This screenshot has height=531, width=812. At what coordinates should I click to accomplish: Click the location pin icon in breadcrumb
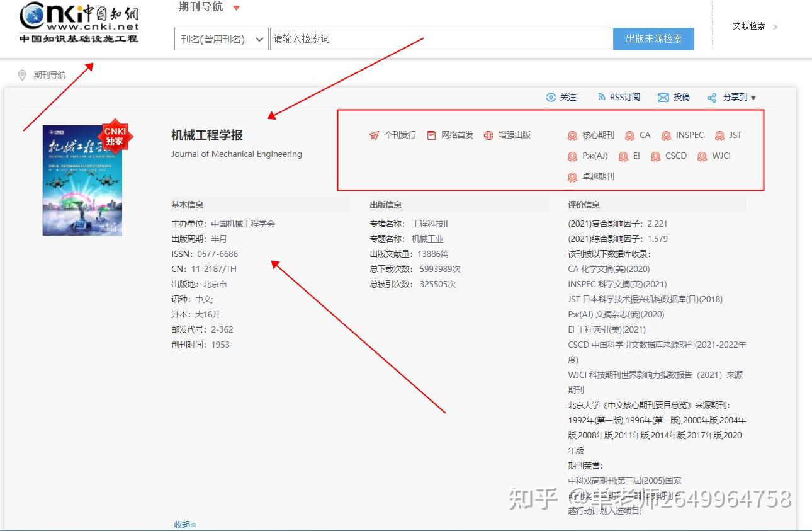click(x=22, y=76)
